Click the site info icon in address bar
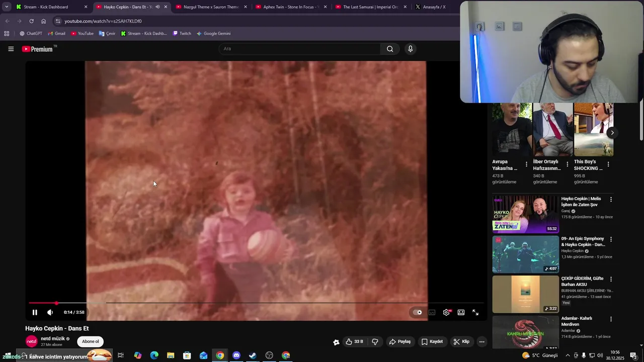The height and width of the screenshot is (362, 644). [58, 21]
